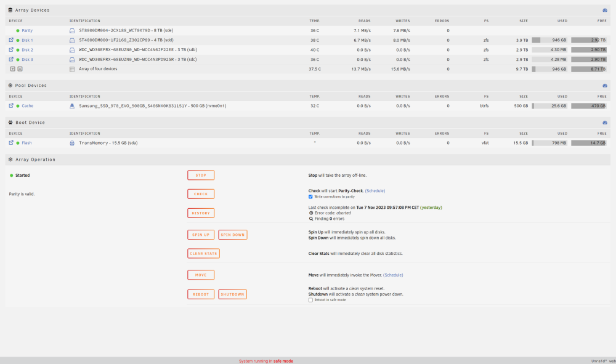
Task: Browse Cache pool via its open-link icon
Action: [11, 105]
